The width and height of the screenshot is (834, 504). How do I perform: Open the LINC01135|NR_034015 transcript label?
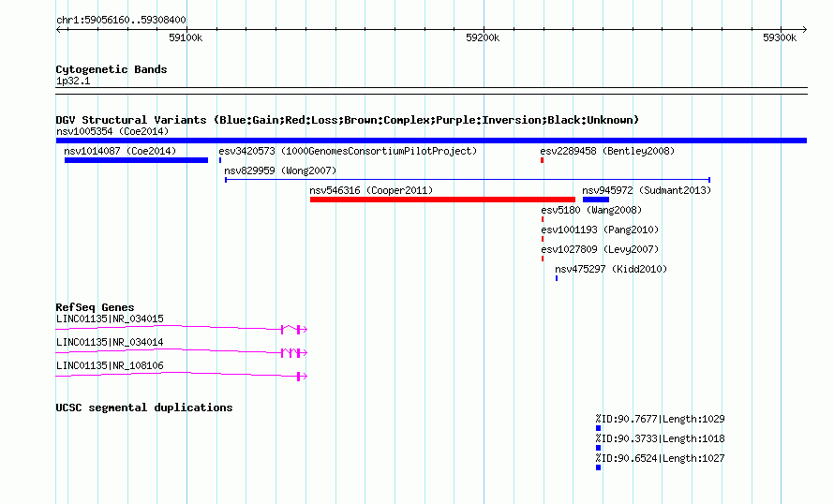coord(110,319)
